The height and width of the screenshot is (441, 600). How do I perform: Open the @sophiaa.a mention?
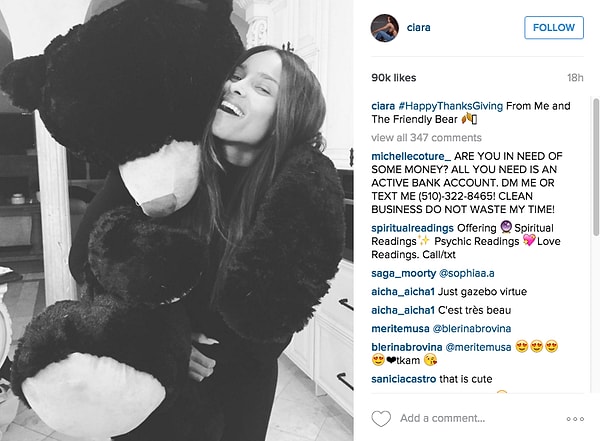(x=467, y=273)
